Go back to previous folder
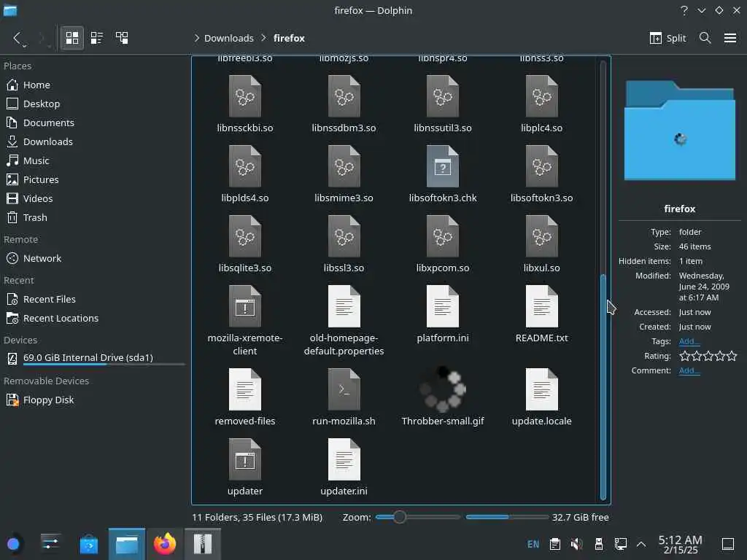The width and height of the screenshot is (747, 560). tap(17, 38)
